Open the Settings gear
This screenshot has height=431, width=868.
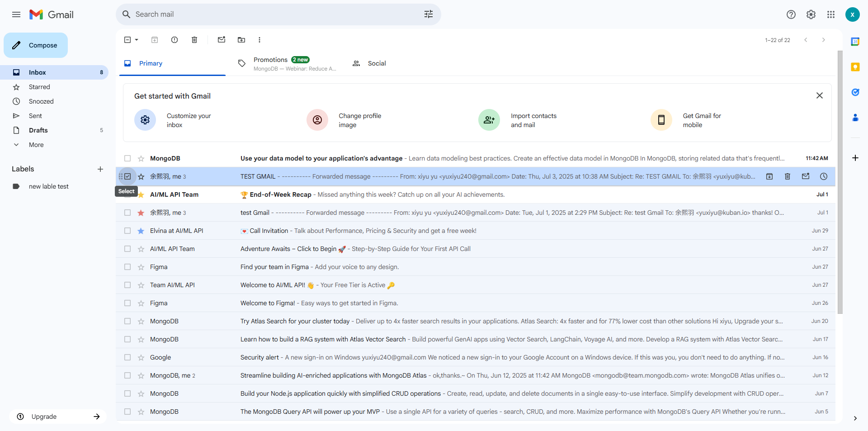click(811, 14)
